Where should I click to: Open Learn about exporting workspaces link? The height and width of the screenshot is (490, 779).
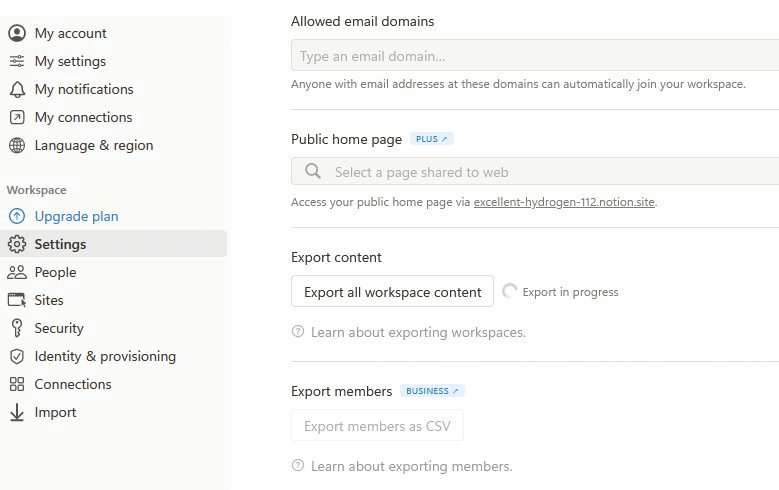pyautogui.click(x=418, y=332)
